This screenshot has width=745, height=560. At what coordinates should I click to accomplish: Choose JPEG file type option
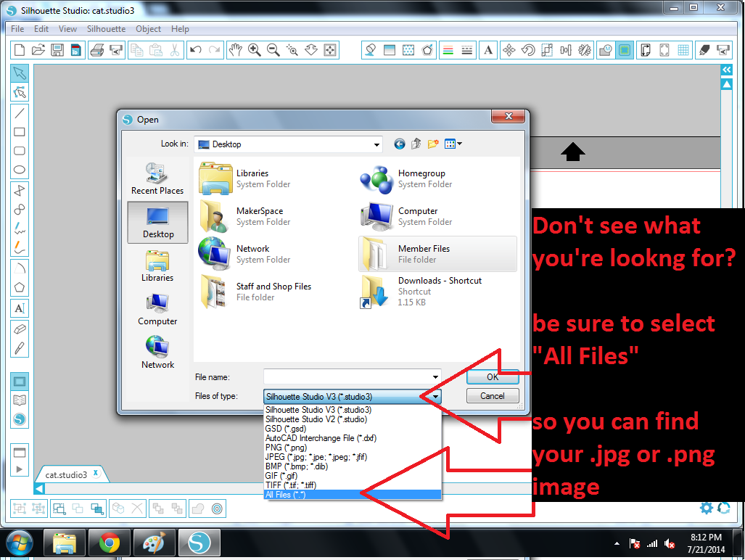tap(353, 457)
